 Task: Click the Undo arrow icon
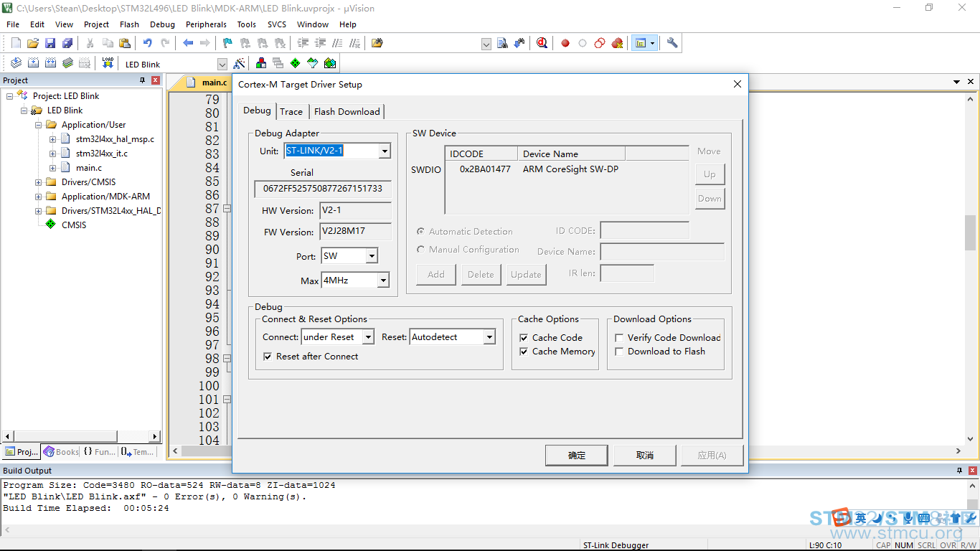pos(147,43)
